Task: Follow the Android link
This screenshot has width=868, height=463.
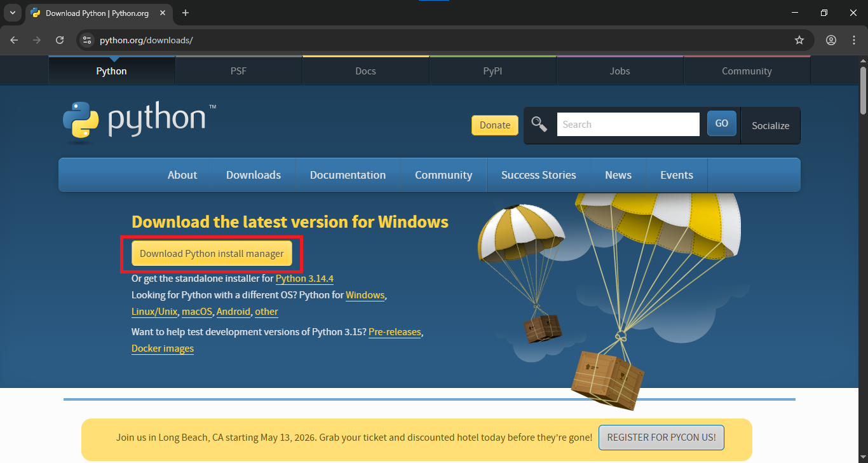Action: [x=233, y=312]
